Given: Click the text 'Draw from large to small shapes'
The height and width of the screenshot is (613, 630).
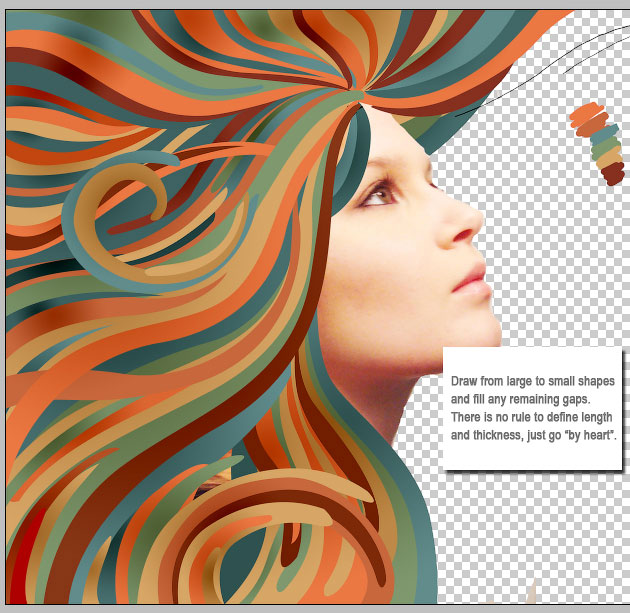Looking at the screenshot, I should (x=532, y=381).
